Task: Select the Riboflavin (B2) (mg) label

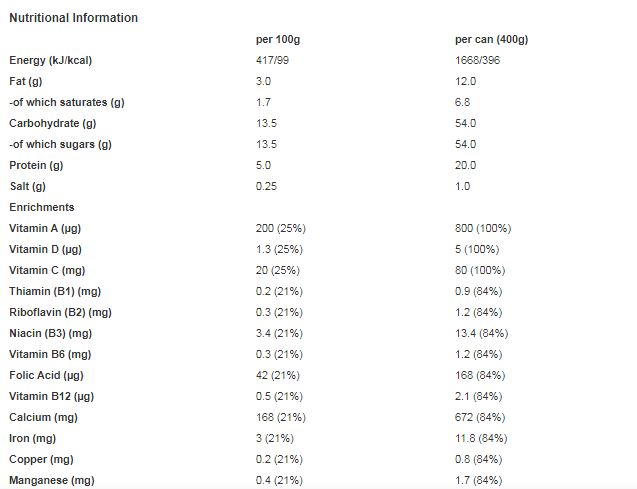Action: point(61,312)
